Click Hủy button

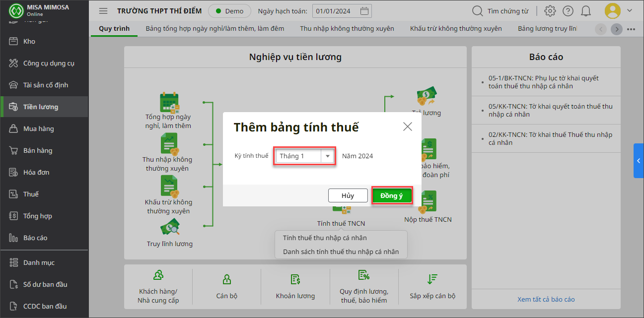point(348,195)
